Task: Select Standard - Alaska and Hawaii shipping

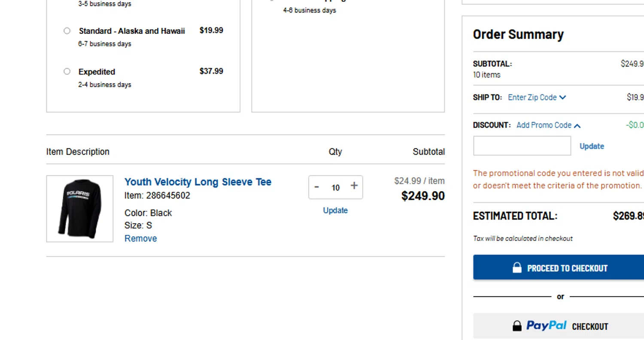Action: coord(67,31)
